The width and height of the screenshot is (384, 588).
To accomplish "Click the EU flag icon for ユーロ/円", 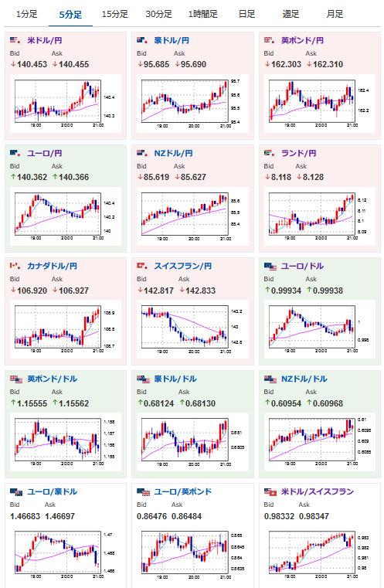I will point(15,153).
